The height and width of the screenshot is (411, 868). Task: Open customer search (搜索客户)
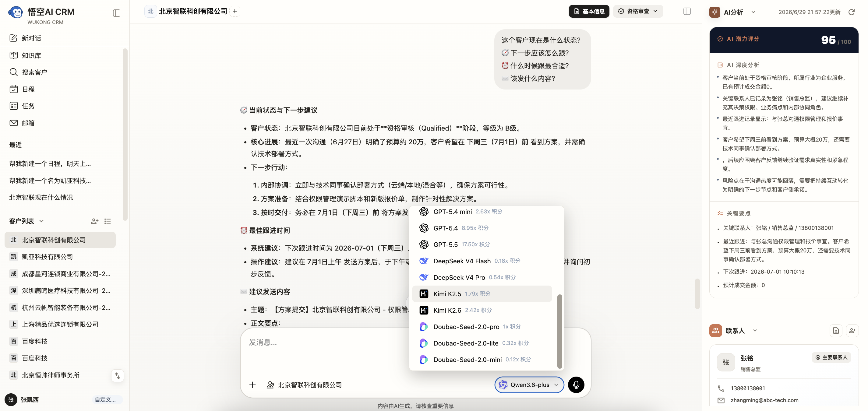(x=28, y=72)
